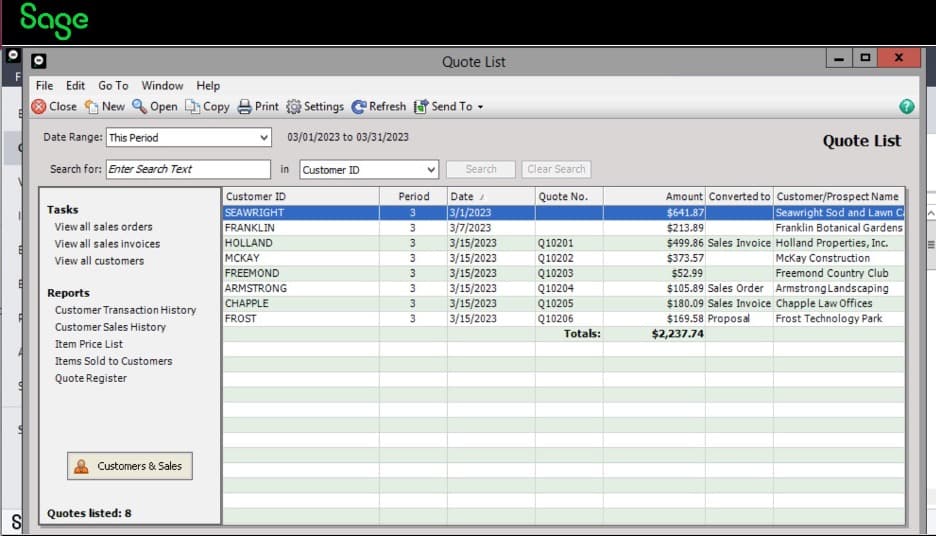Select the HOLLAND customer ID cell
The image size is (936, 536).
point(301,243)
